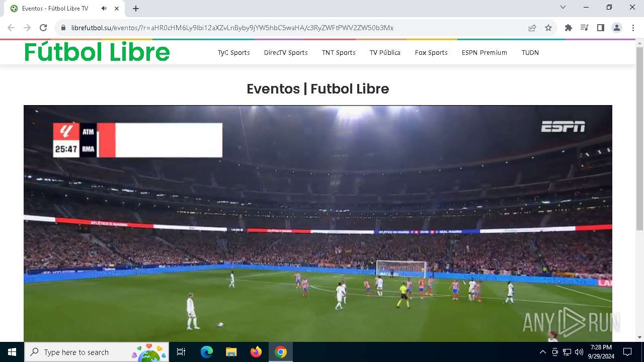This screenshot has width=644, height=362.
Task: View site information lock icon
Action: (x=63, y=28)
